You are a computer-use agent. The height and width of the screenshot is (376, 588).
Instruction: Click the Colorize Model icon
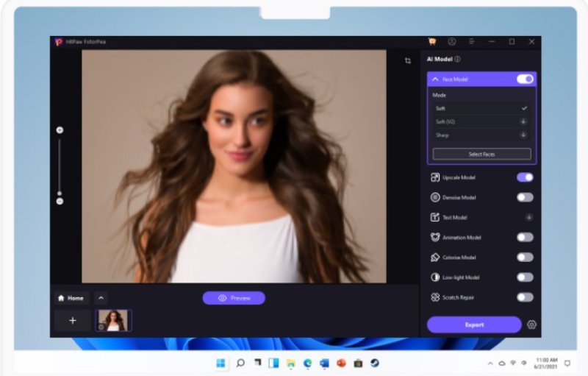click(x=435, y=258)
